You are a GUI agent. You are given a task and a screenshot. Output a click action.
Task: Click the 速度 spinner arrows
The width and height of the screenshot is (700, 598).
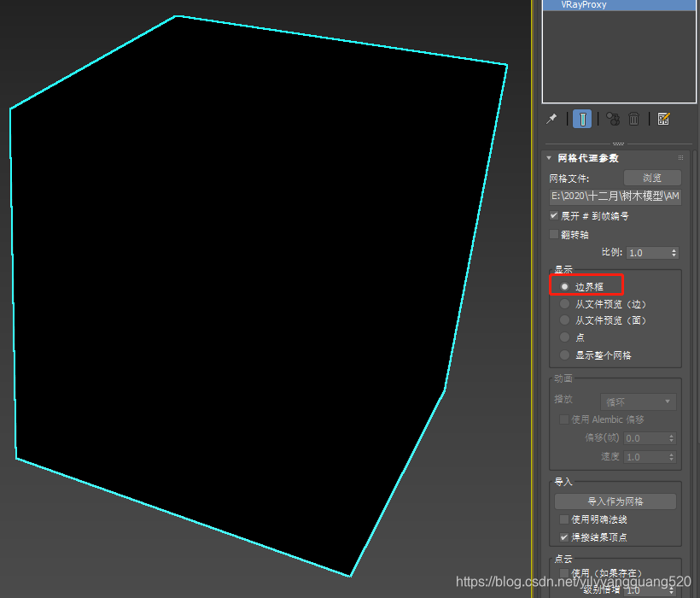(x=672, y=457)
